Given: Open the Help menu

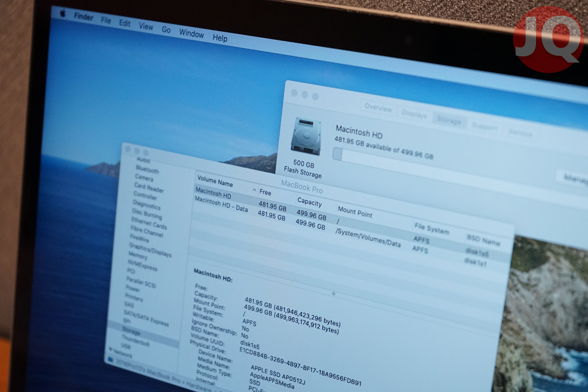Looking at the screenshot, I should point(220,38).
